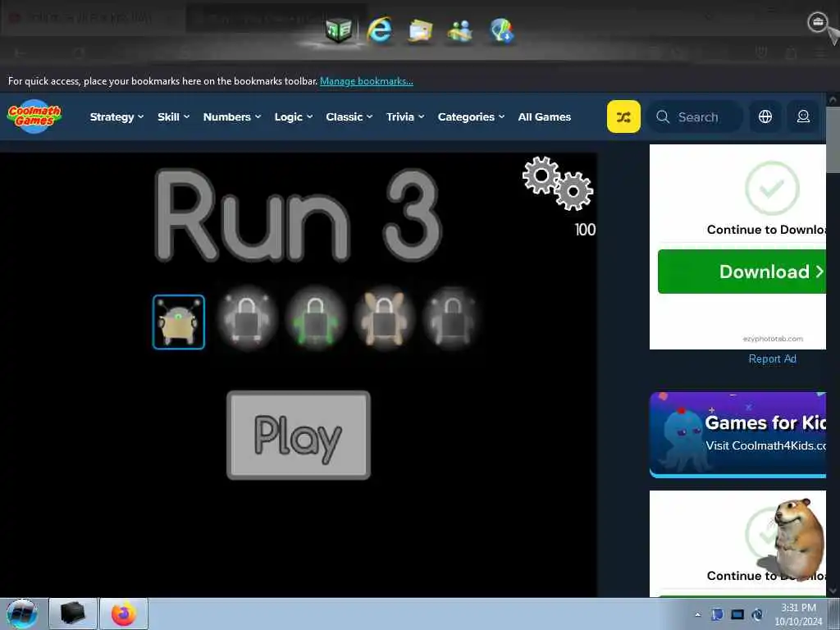Click the Run 3 title text

299,216
